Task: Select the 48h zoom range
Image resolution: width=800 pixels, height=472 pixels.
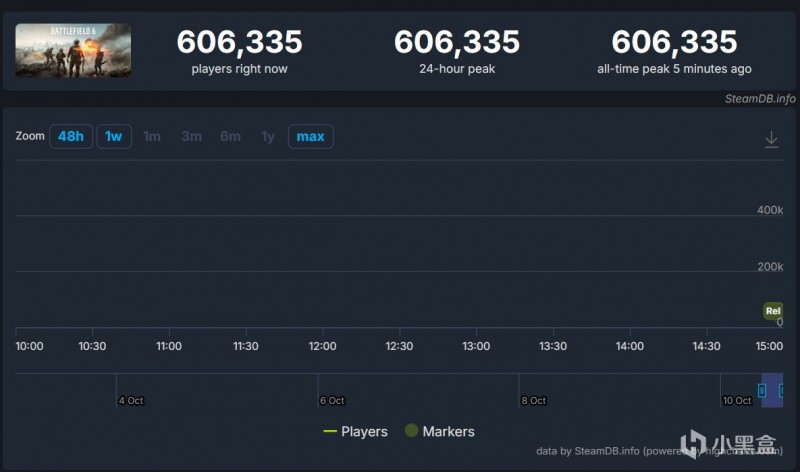Action: pos(71,136)
